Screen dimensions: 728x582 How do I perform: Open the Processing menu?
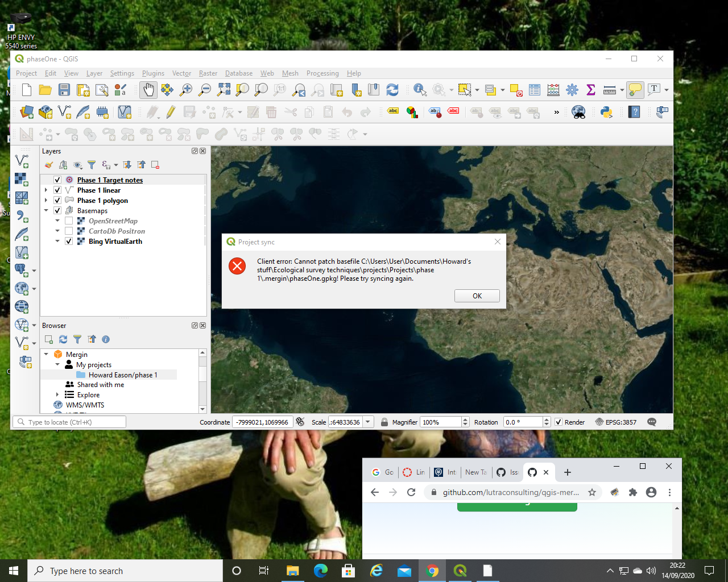tap(322, 73)
